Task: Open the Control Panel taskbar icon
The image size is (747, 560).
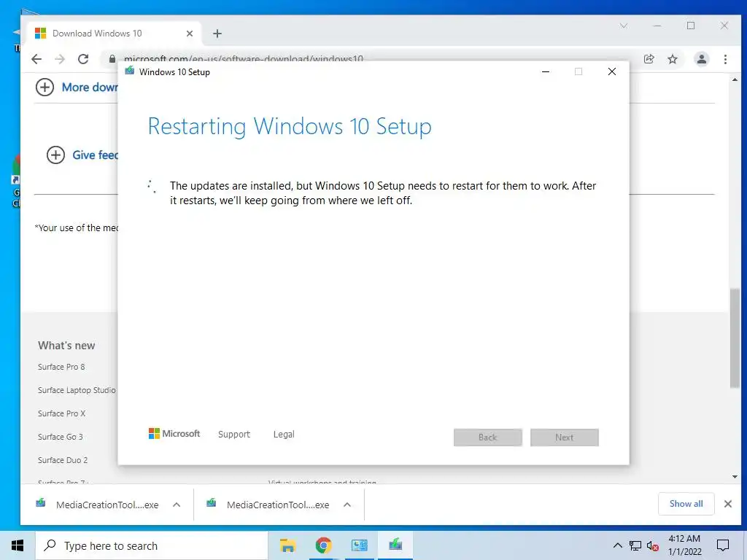Action: [359, 545]
